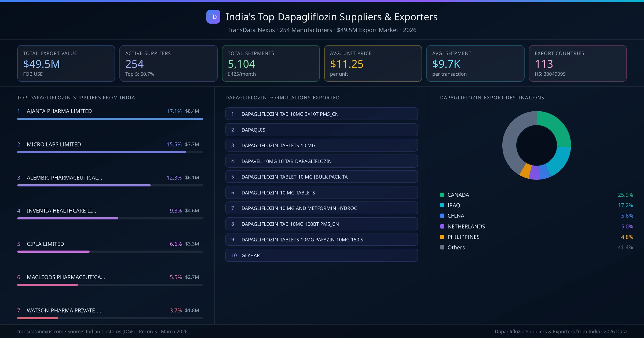
Task: Expand the ALEMBIC PHARMACEUTICAL truncated name
Action: point(64,178)
